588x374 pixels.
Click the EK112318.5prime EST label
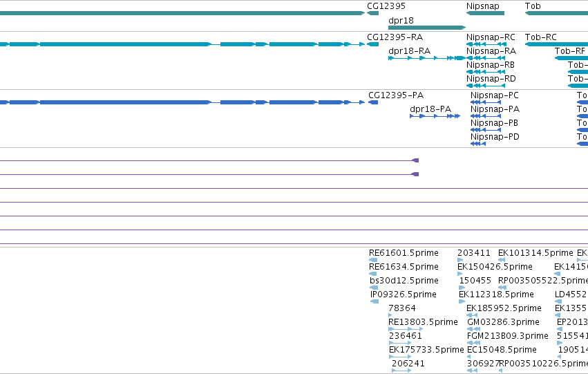pyautogui.click(x=496, y=294)
